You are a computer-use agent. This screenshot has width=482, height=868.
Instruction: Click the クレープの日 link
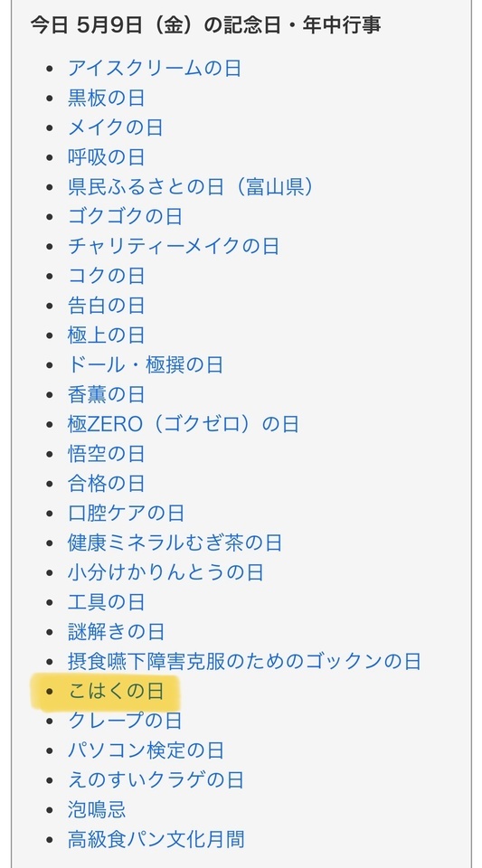click(x=125, y=721)
